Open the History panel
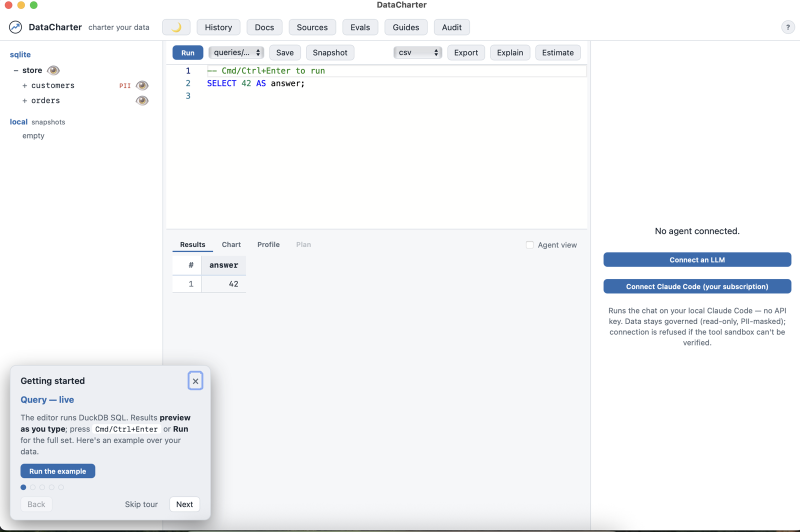 point(218,27)
